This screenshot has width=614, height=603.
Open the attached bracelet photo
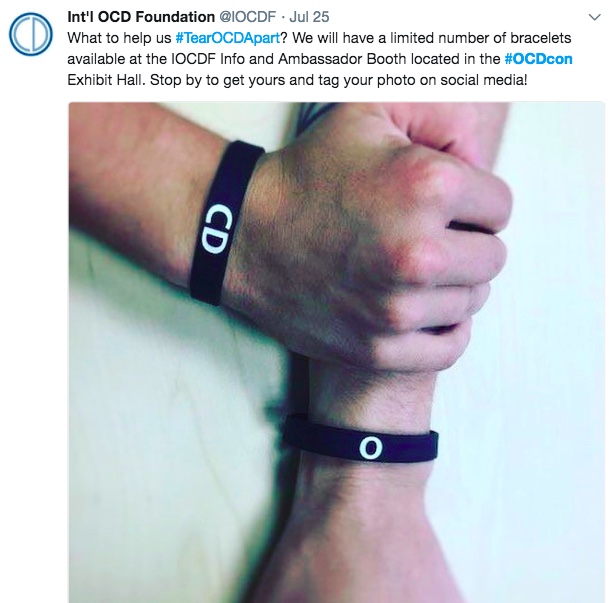coord(337,352)
